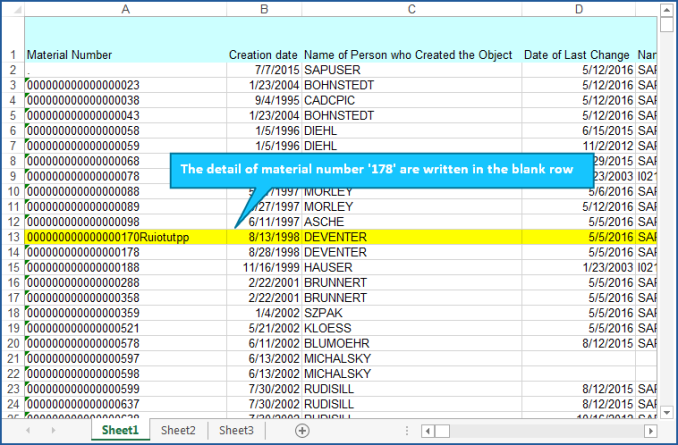Select creation date '1/4/2002' cell

pyautogui.click(x=264, y=313)
